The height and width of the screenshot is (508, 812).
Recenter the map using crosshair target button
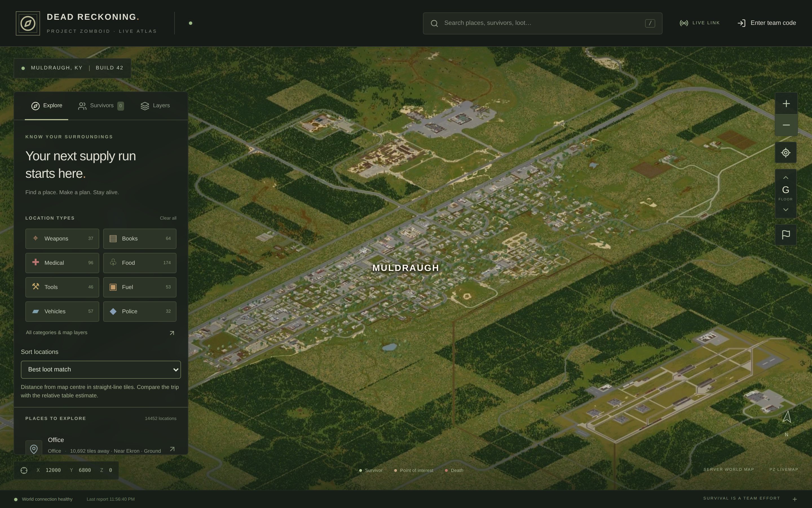click(785, 153)
